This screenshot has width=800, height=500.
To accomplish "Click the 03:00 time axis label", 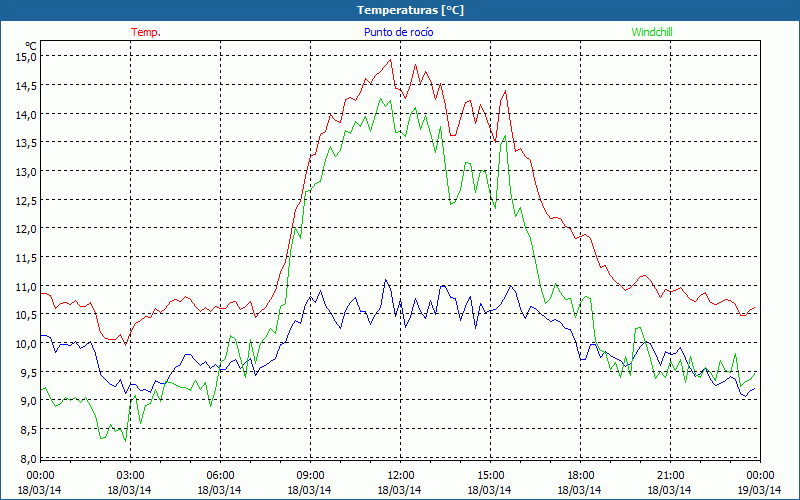I will 130,475.
